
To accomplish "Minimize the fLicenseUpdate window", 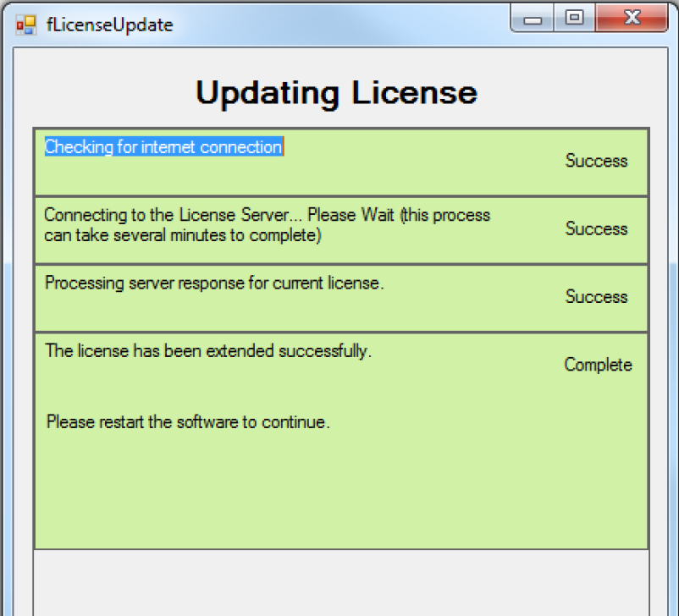I will [x=533, y=18].
